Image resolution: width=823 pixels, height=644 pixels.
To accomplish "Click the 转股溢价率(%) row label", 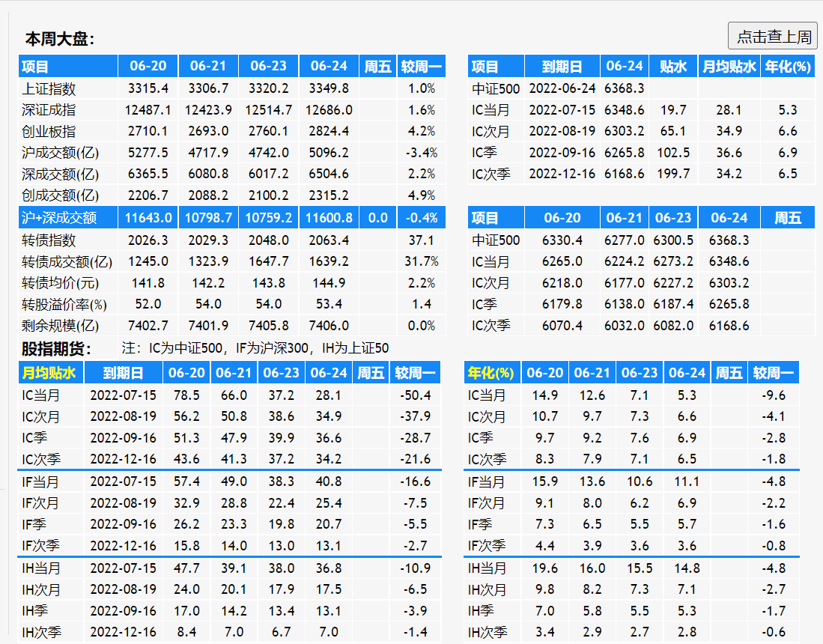I will (64, 305).
